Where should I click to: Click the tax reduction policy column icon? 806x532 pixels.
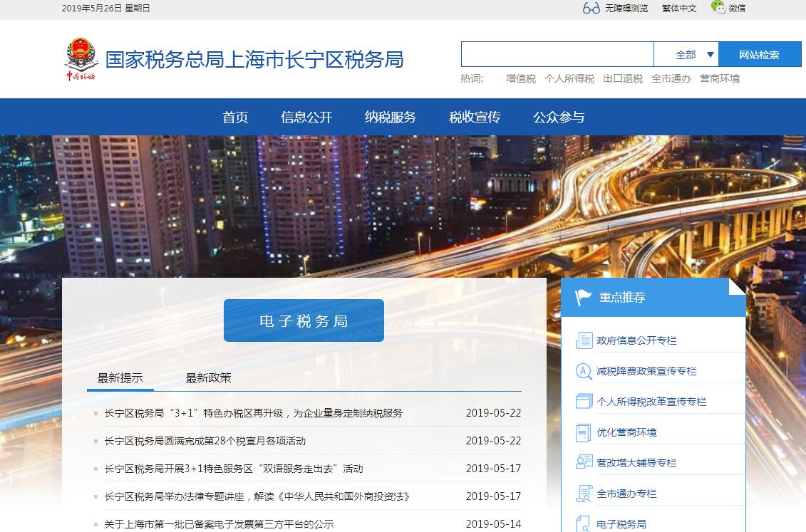point(584,371)
